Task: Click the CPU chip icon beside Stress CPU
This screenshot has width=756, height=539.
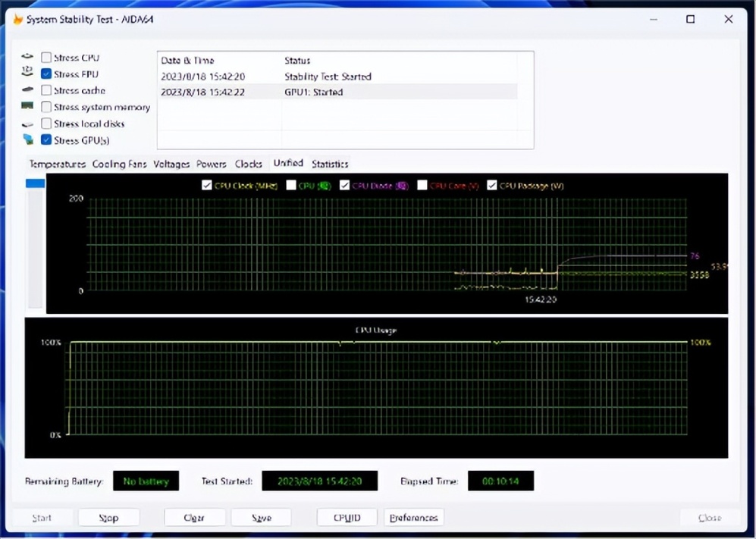Action: [28, 58]
